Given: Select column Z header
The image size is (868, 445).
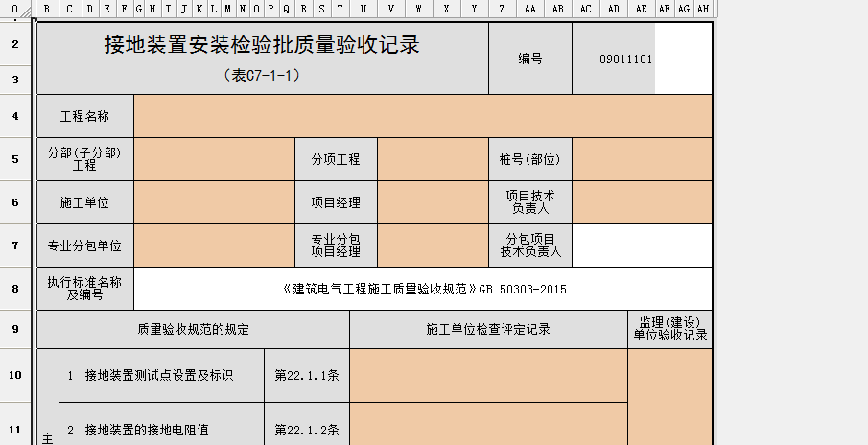Looking at the screenshot, I should 502,9.
